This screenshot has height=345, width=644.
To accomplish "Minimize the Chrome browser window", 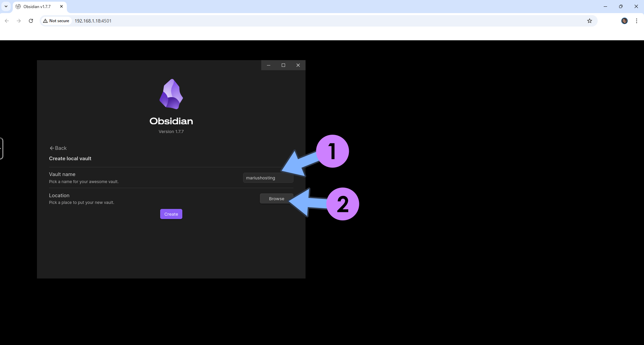I will tap(605, 6).
